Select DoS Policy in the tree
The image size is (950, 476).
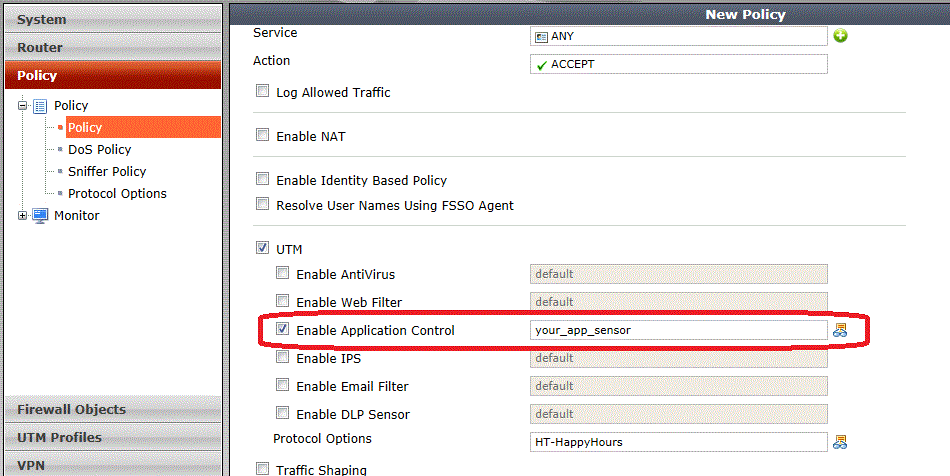pyautogui.click(x=99, y=150)
